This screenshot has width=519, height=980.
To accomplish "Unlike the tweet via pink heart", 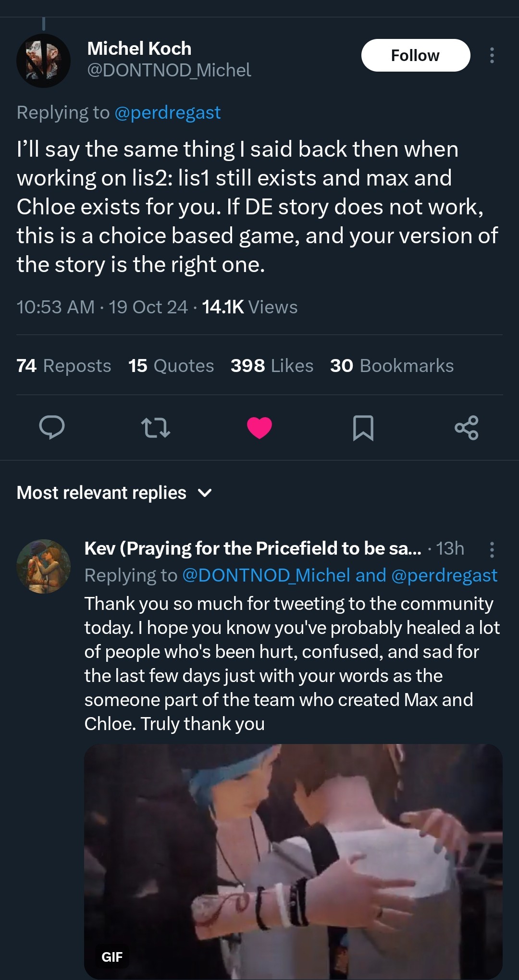I will click(x=259, y=427).
